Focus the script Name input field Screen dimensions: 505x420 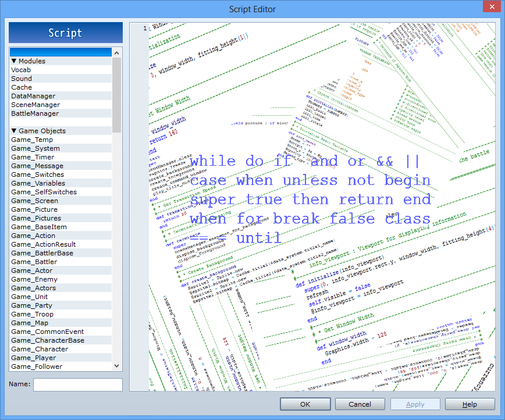[78, 385]
